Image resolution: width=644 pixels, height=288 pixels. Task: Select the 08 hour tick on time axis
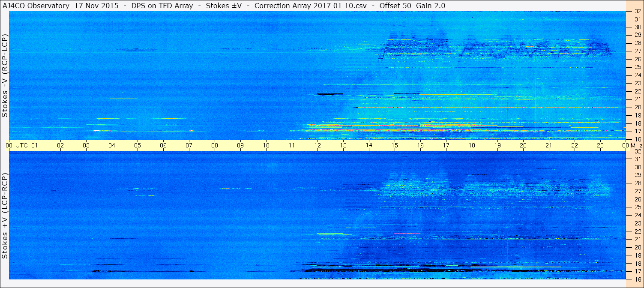[x=215, y=145]
